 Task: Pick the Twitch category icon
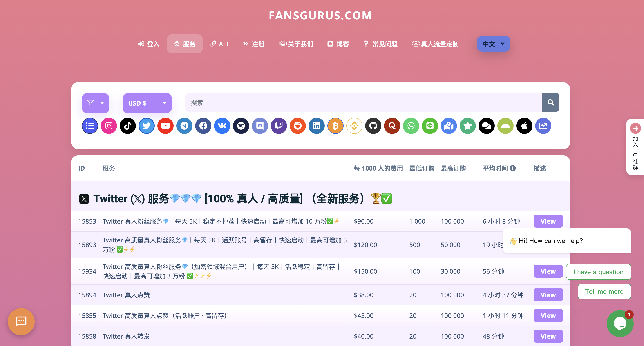point(279,126)
